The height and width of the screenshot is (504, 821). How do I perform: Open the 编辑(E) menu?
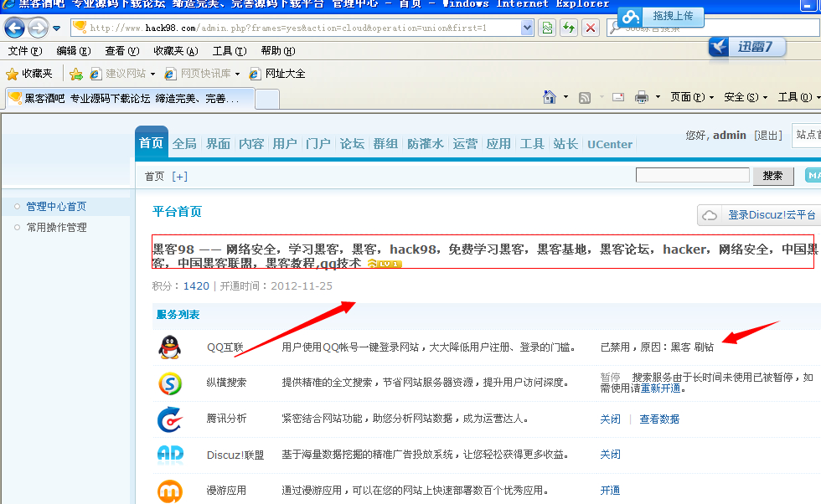[74, 51]
